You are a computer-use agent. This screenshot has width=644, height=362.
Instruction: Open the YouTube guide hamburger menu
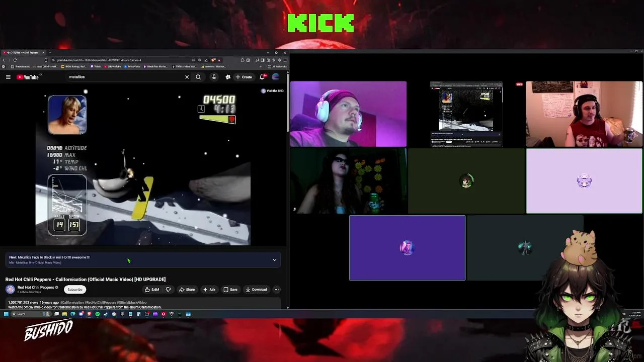point(8,77)
